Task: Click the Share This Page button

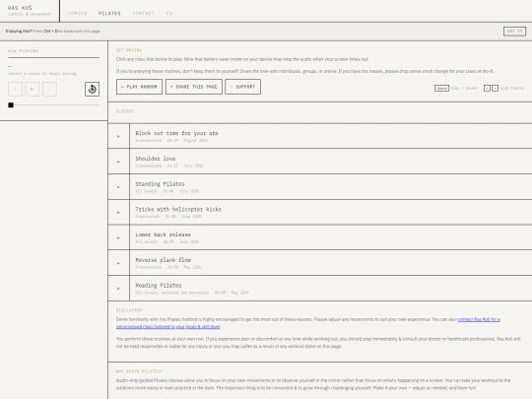Action: (x=194, y=87)
